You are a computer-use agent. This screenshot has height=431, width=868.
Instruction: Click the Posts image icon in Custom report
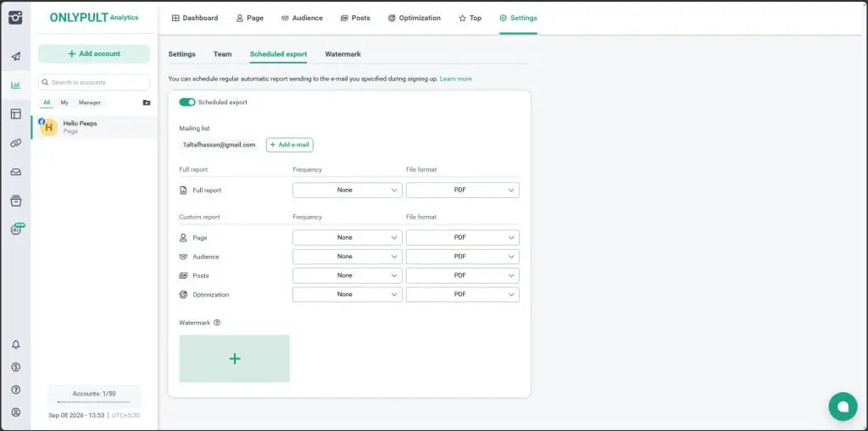pyautogui.click(x=183, y=275)
